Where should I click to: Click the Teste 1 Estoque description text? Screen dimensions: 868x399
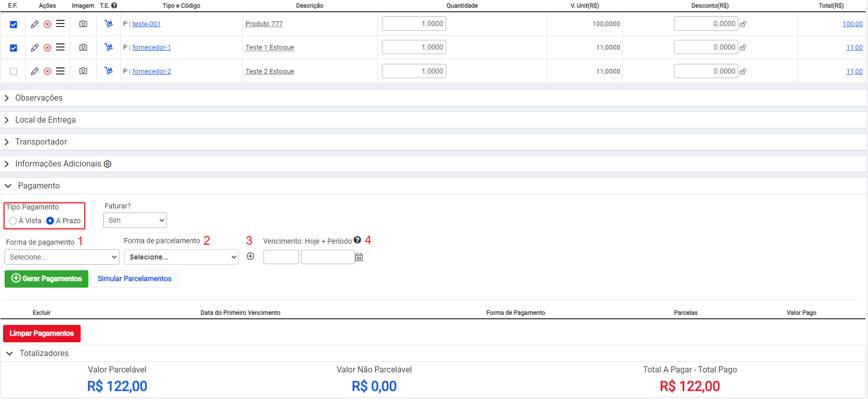click(270, 48)
